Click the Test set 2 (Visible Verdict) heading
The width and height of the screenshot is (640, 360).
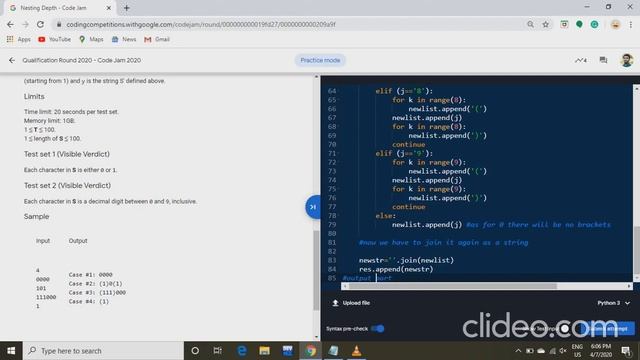pyautogui.click(x=67, y=186)
